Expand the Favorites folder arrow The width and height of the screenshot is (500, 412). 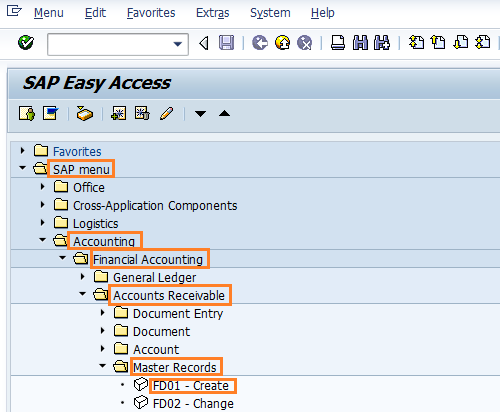tap(23, 151)
